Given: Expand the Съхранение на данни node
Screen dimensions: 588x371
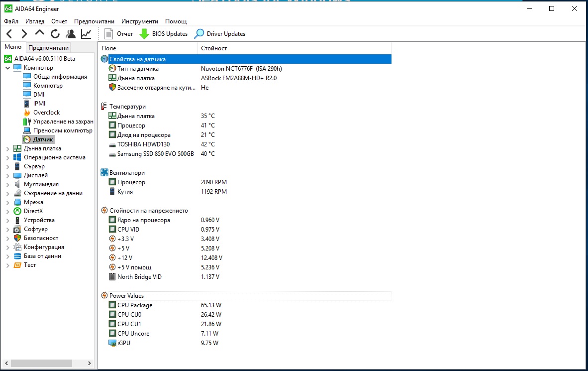Looking at the screenshot, I should click(7, 194).
